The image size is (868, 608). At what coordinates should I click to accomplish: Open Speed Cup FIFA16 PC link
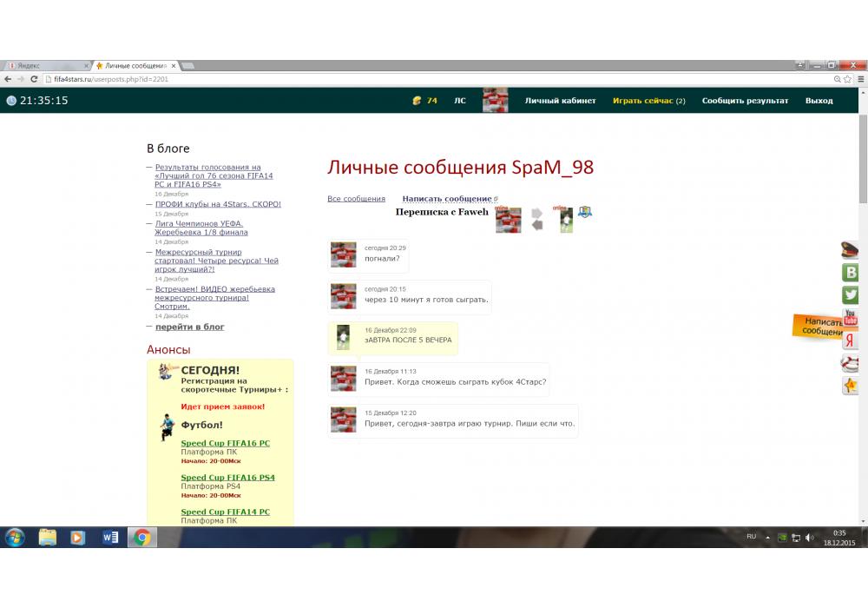point(226,443)
